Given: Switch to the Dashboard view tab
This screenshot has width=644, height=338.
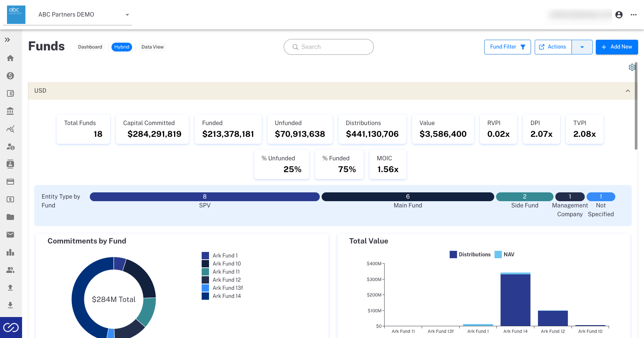Looking at the screenshot, I should click(x=90, y=47).
